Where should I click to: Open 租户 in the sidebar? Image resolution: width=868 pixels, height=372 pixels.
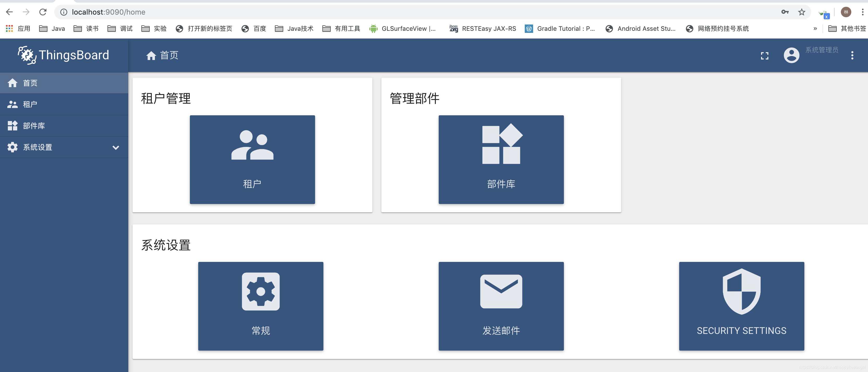[64, 104]
